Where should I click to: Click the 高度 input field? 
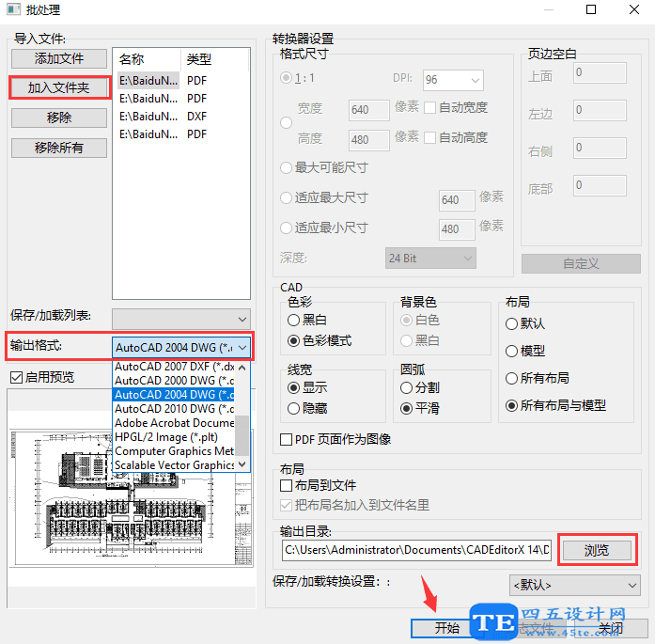(x=369, y=139)
